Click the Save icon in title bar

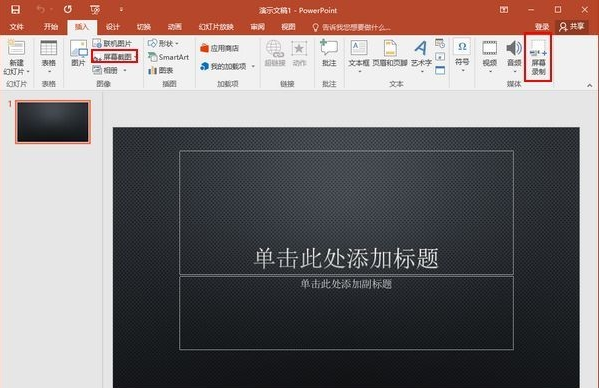point(15,10)
